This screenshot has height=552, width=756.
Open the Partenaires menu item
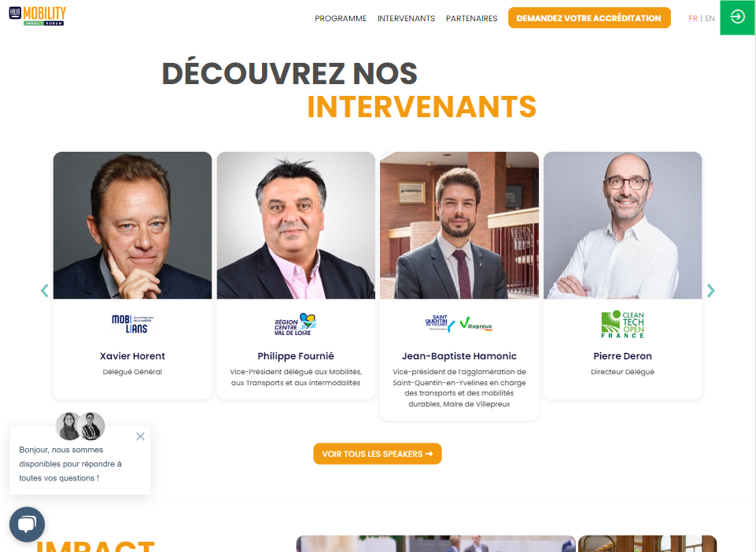point(471,18)
